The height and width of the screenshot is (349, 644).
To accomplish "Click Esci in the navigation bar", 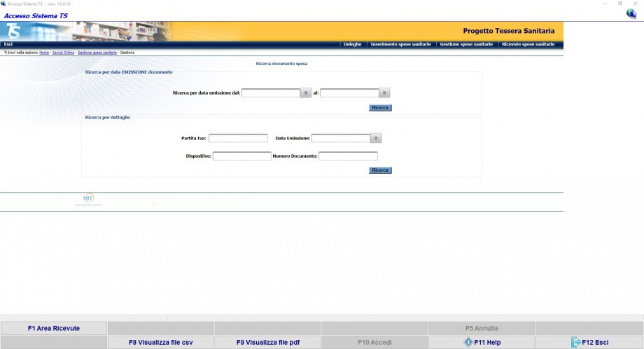I will [x=8, y=44].
